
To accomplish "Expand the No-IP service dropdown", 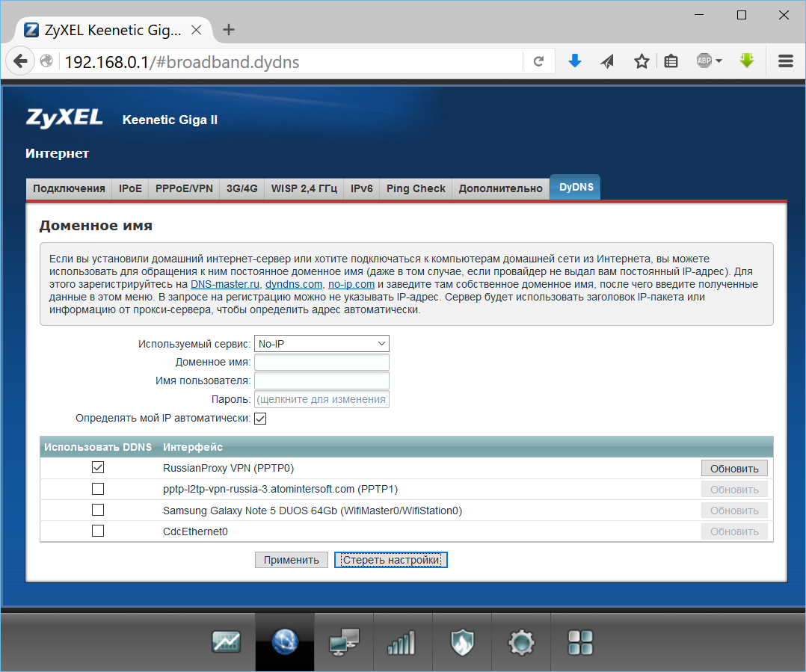I will (x=322, y=344).
